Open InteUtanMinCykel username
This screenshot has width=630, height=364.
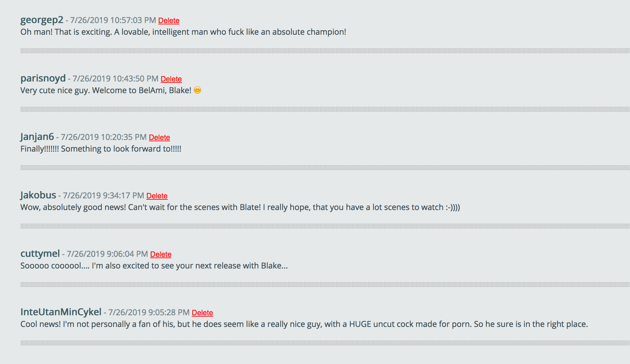tap(61, 312)
